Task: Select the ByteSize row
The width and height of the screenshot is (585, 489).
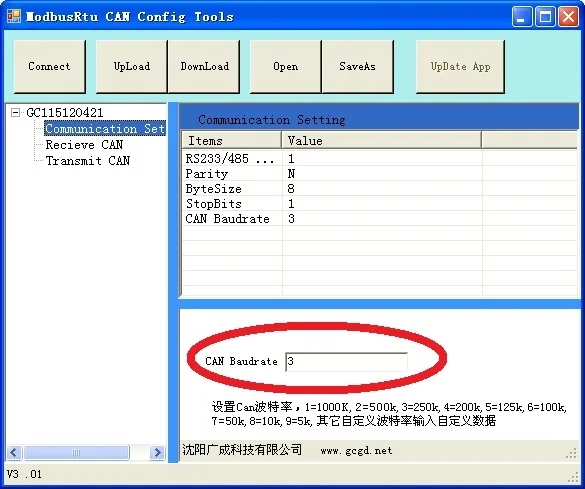Action: [379, 188]
